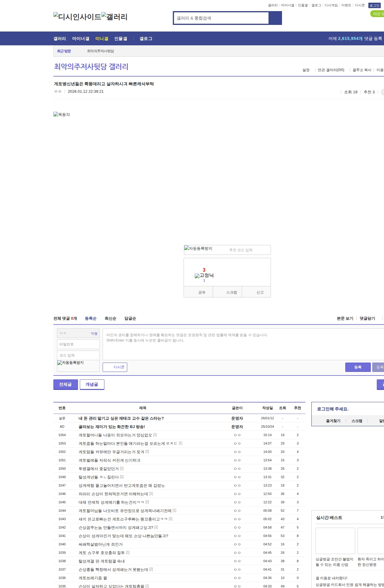The height and width of the screenshot is (588, 384).
Task: Toggle the 야간 모드 night mode switch
Action: pyautogui.click(x=377, y=14)
